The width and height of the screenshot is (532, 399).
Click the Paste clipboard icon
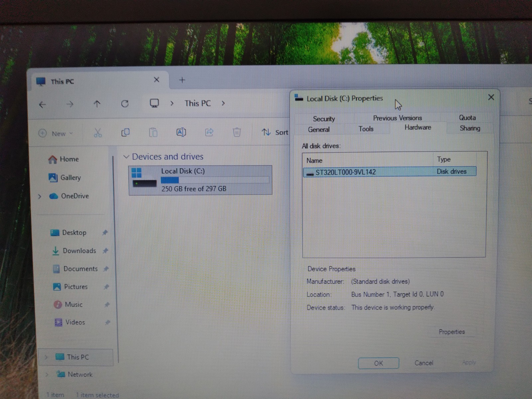point(153,132)
